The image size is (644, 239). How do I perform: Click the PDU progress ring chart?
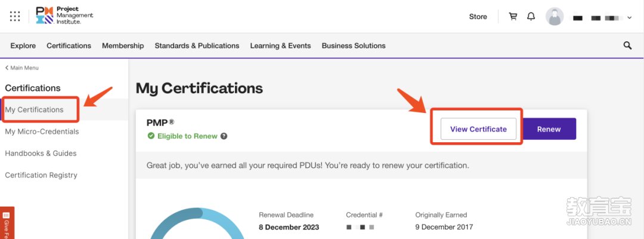[197, 223]
